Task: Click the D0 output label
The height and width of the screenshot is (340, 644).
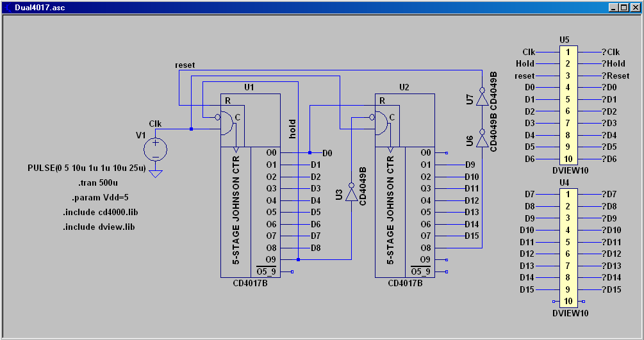Action: click(x=327, y=153)
